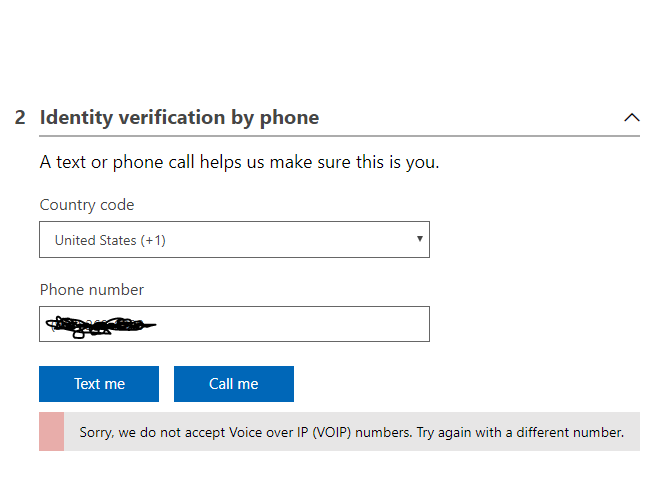
Task: Click the divider line under section heading
Action: point(340,136)
